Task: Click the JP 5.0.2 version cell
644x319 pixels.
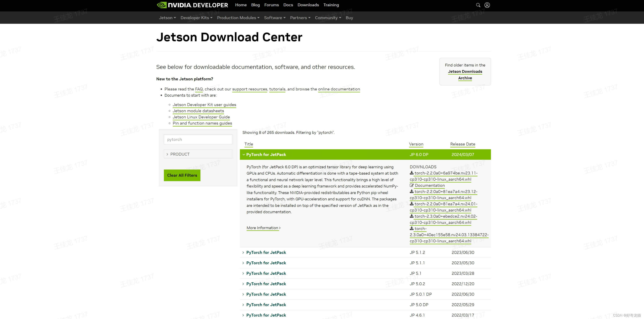Action: pyautogui.click(x=417, y=284)
